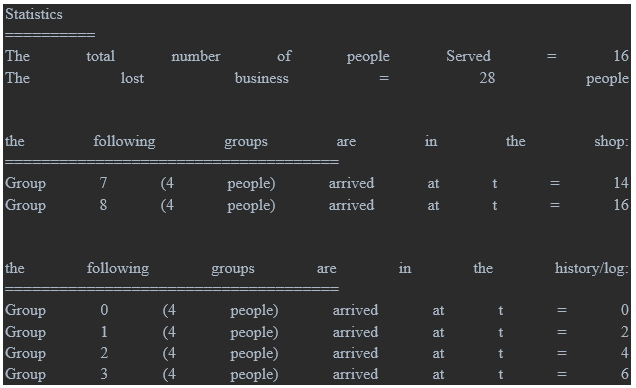Click the word Served in first line
This screenshot has height=388, width=636.
coord(468,56)
